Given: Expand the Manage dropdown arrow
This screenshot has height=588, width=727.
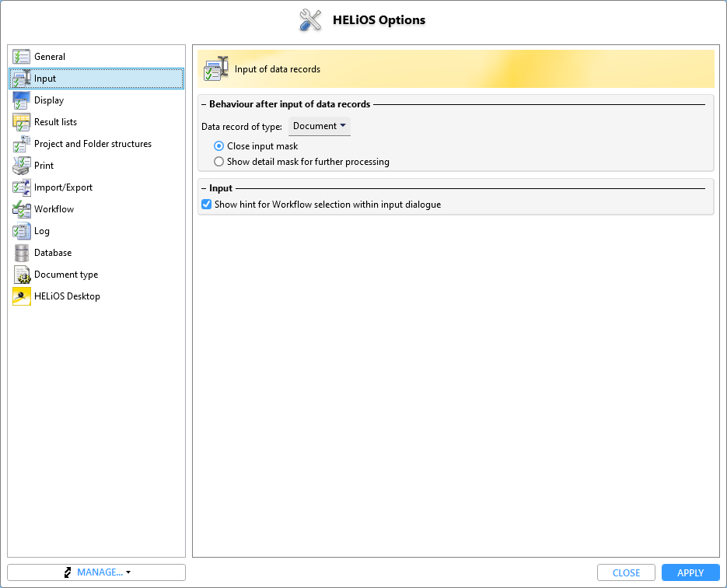Looking at the screenshot, I should click(x=128, y=572).
